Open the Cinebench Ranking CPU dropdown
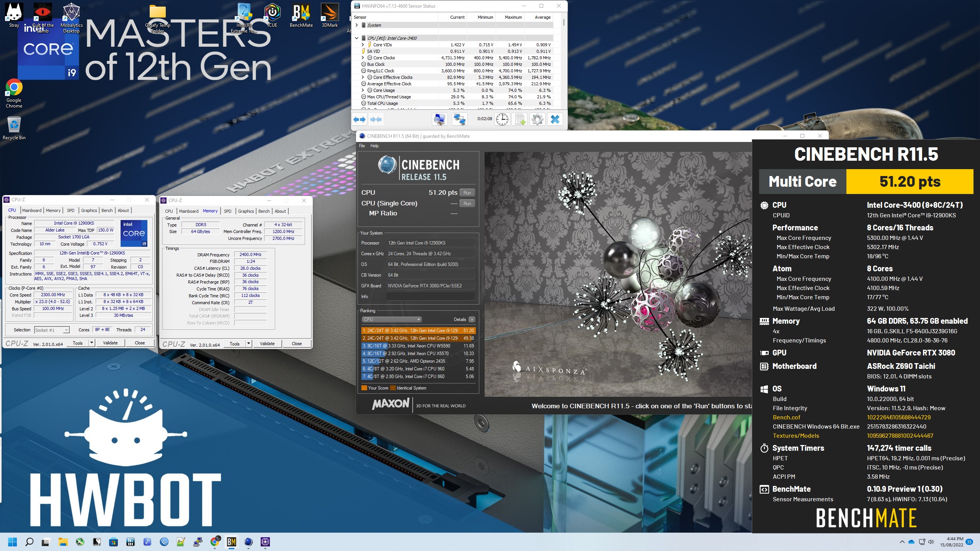The image size is (980, 551). click(x=392, y=320)
